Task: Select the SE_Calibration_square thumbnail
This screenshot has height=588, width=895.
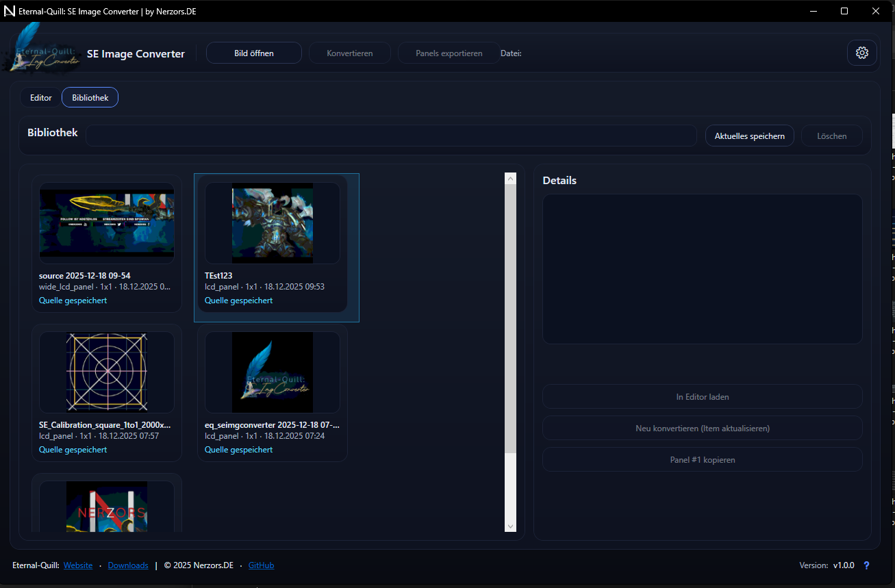Action: (x=107, y=372)
